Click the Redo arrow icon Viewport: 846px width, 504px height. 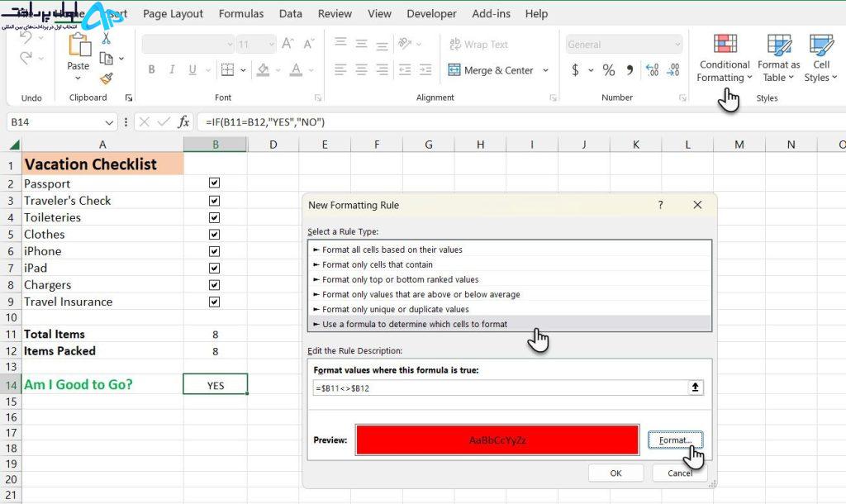[26, 58]
